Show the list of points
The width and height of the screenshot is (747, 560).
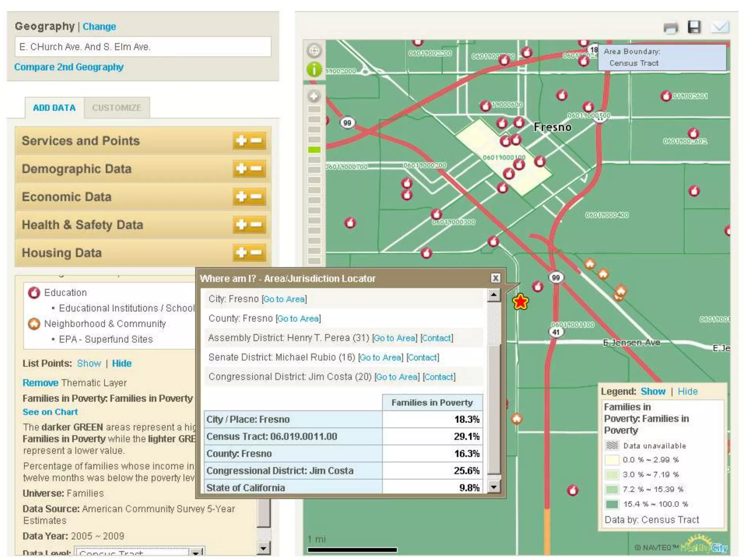89,363
